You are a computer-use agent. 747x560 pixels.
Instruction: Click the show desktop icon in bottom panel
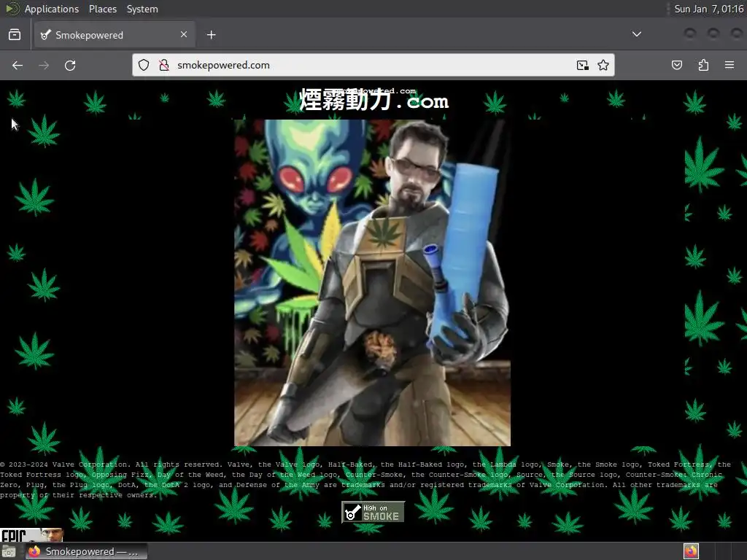9,551
